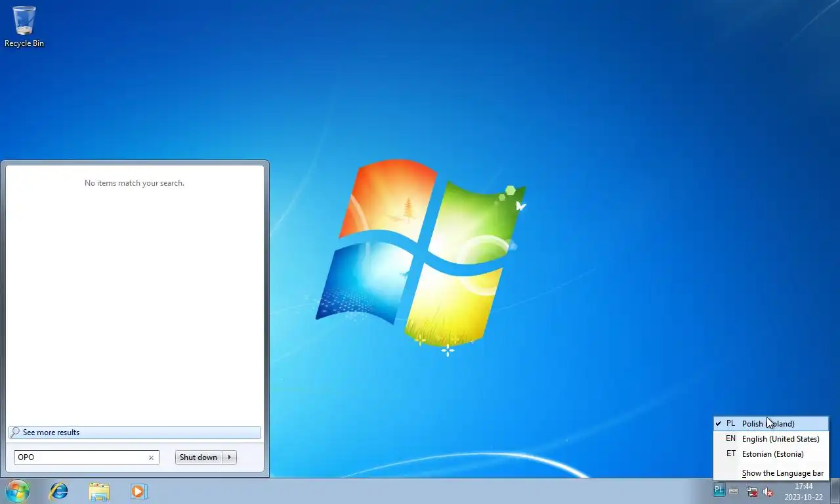Click the Show desktop strip at the taskbar end
Screen dimensions: 840x504
(835, 491)
